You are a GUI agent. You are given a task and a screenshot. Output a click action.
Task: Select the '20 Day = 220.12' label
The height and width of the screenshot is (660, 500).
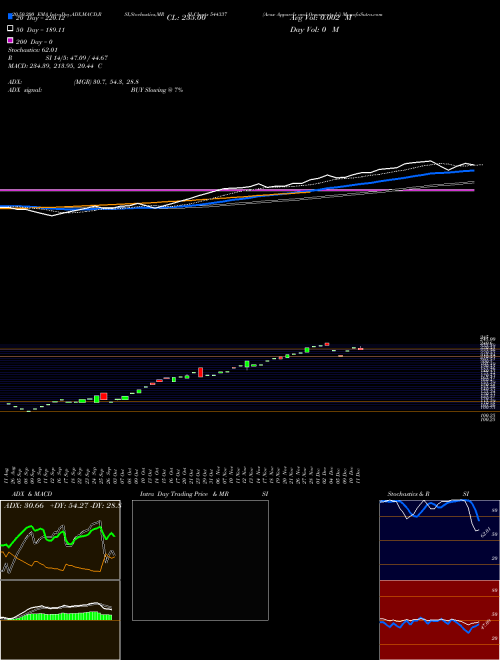coord(40,18)
